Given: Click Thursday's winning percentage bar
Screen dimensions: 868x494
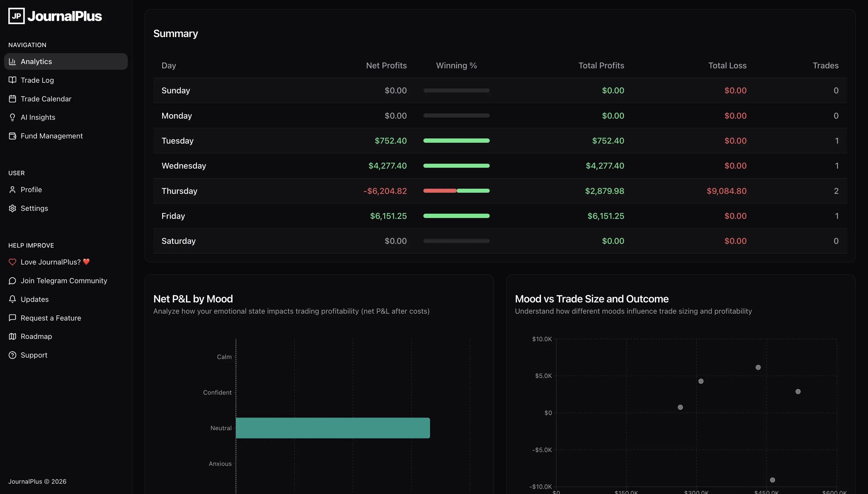Looking at the screenshot, I should coord(456,191).
